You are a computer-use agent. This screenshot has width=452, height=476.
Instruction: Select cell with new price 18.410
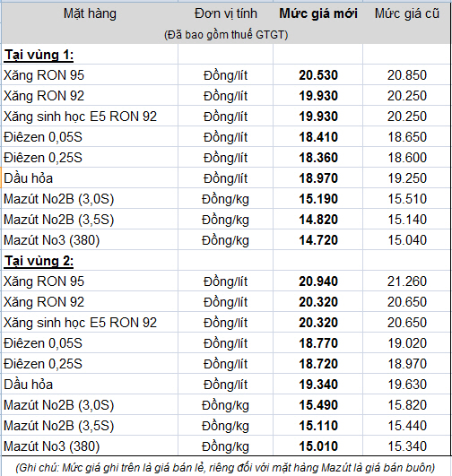point(318,137)
